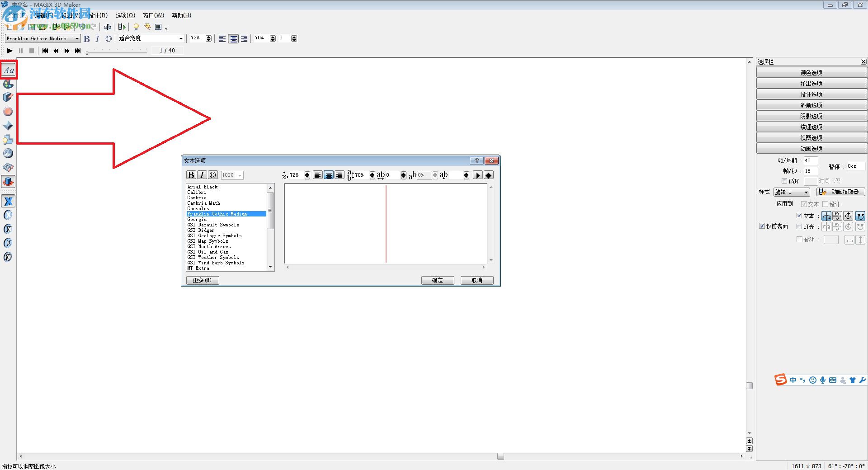Screen dimensions: 868x470
Task: Select the extrusion tool below the palette
Action: [x=8, y=97]
